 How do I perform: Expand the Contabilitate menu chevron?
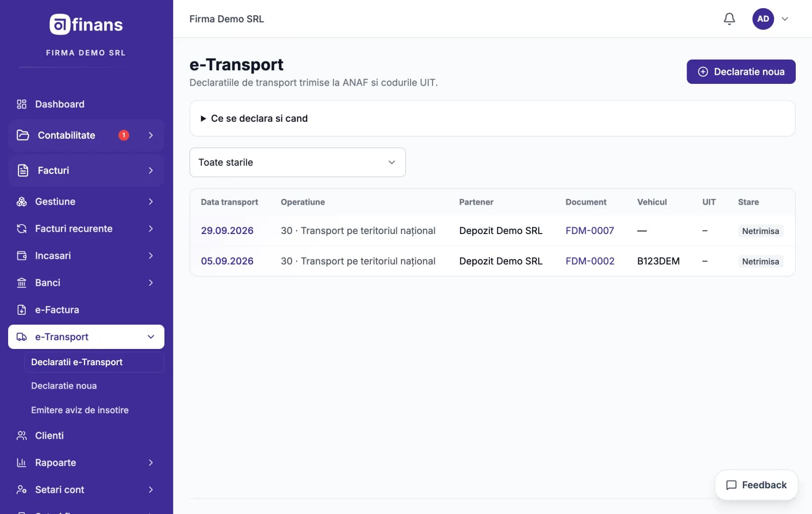tap(151, 135)
